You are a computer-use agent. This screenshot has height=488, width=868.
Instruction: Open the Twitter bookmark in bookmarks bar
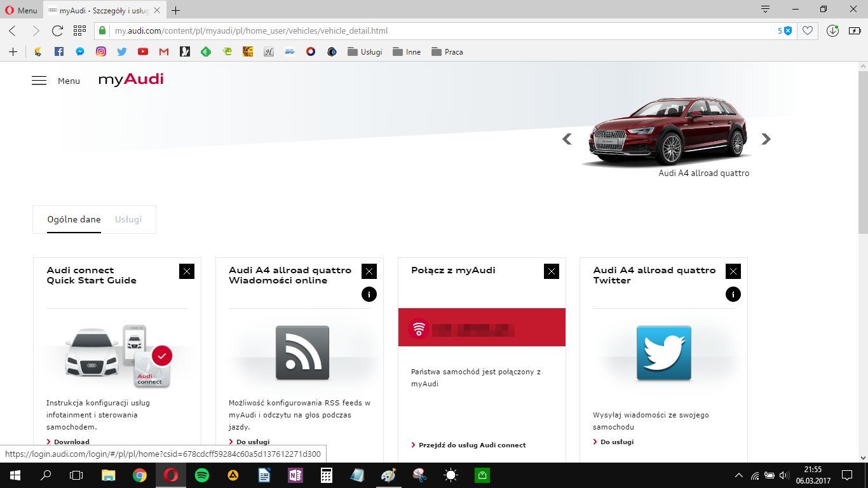[x=122, y=52]
